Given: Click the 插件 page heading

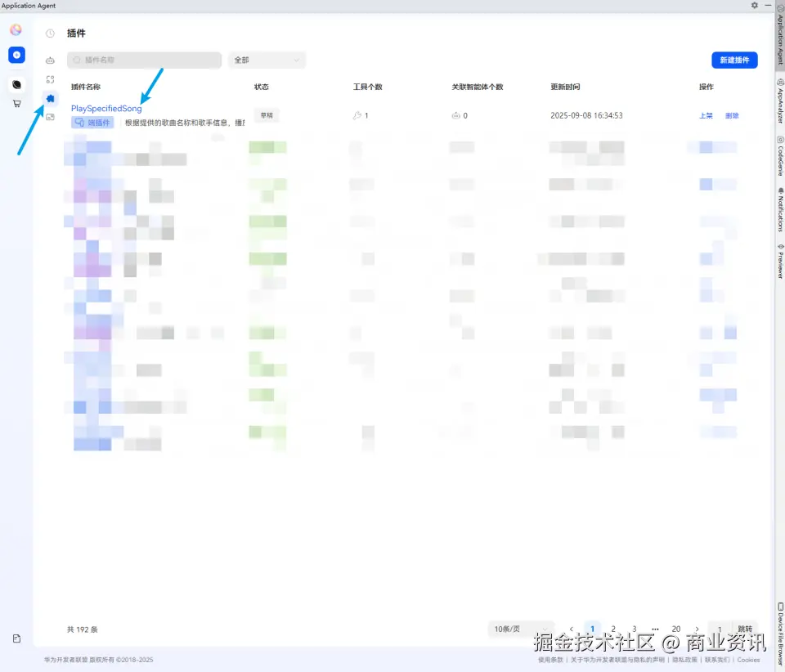Looking at the screenshot, I should pos(76,33).
